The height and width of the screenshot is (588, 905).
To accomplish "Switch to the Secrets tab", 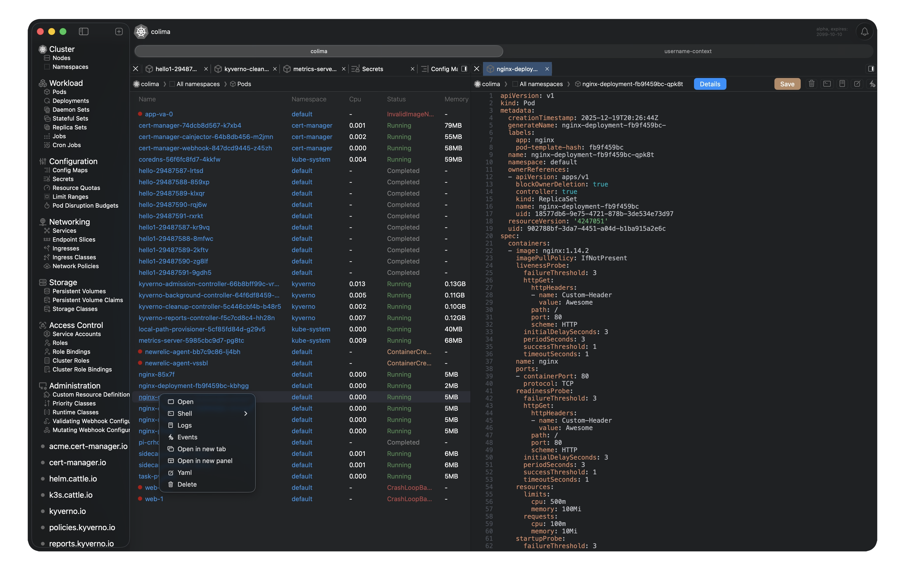I will coord(373,69).
